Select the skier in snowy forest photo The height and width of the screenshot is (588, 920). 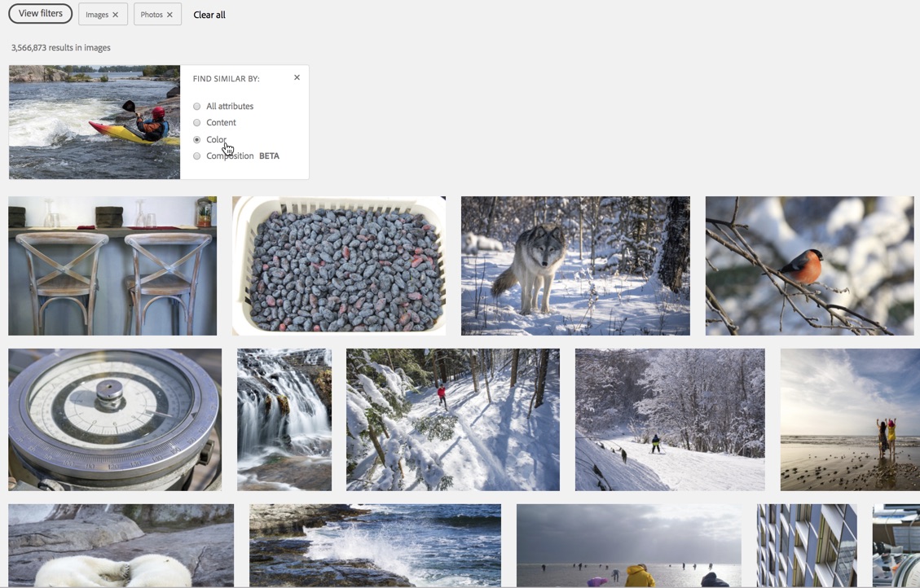pyautogui.click(x=453, y=419)
